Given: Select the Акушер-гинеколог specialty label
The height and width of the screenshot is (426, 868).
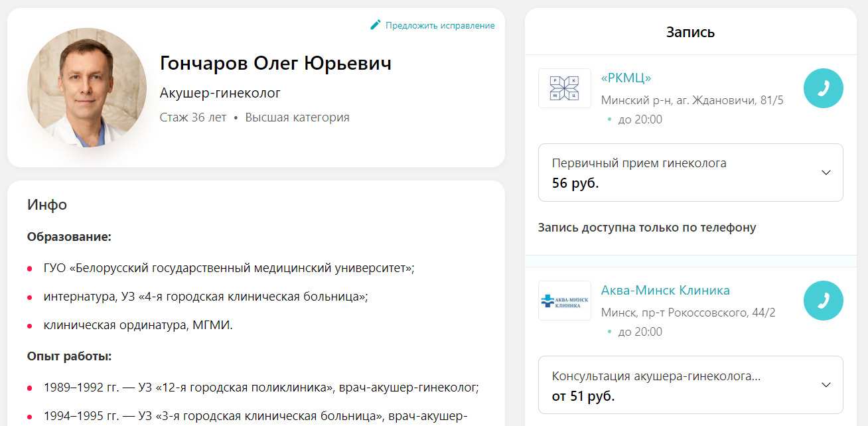Looking at the screenshot, I should [x=220, y=93].
